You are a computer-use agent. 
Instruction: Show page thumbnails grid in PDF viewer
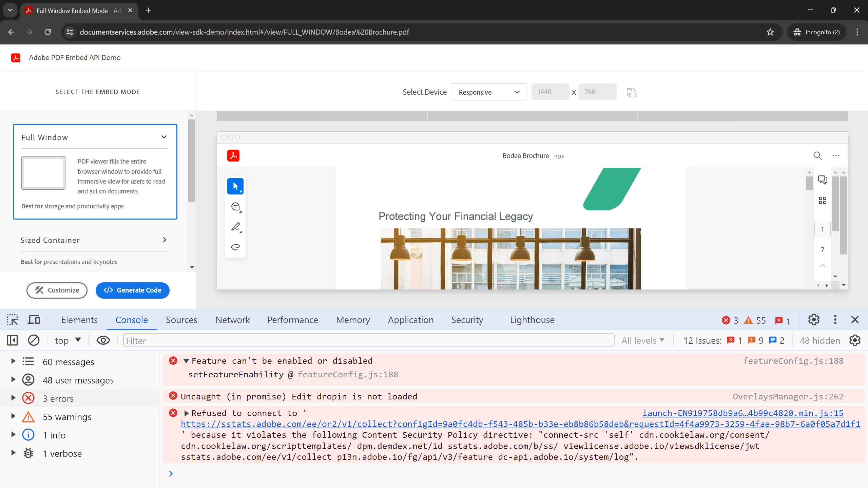point(822,200)
